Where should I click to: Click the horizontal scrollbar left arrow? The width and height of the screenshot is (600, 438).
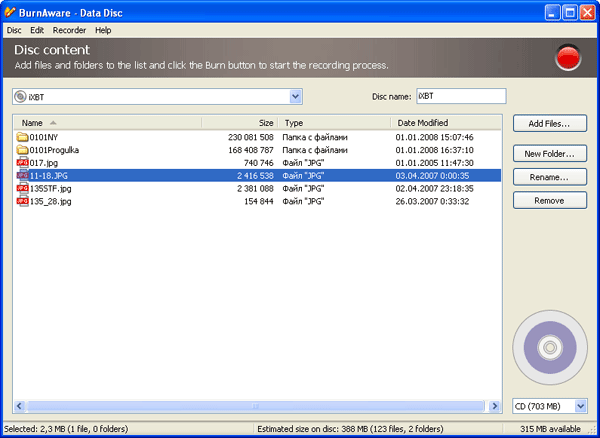point(20,406)
